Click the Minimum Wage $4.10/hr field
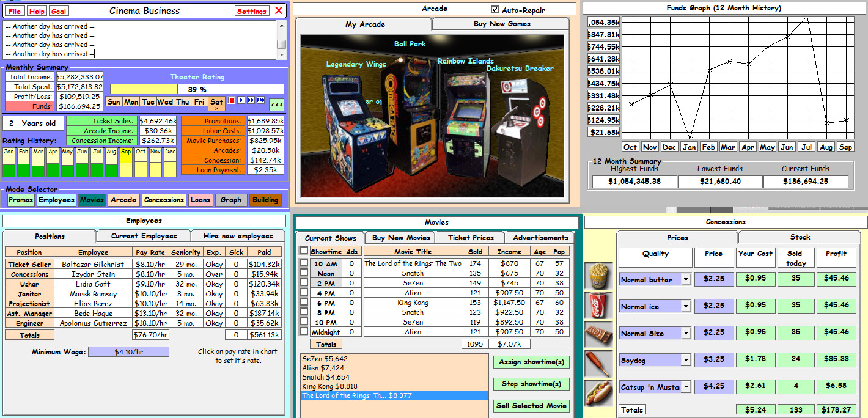 point(128,352)
